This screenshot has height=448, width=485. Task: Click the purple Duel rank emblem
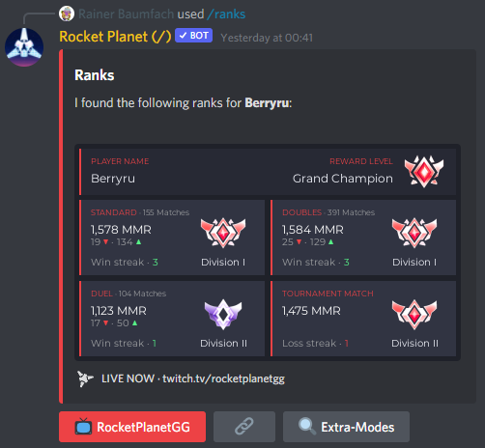223,314
